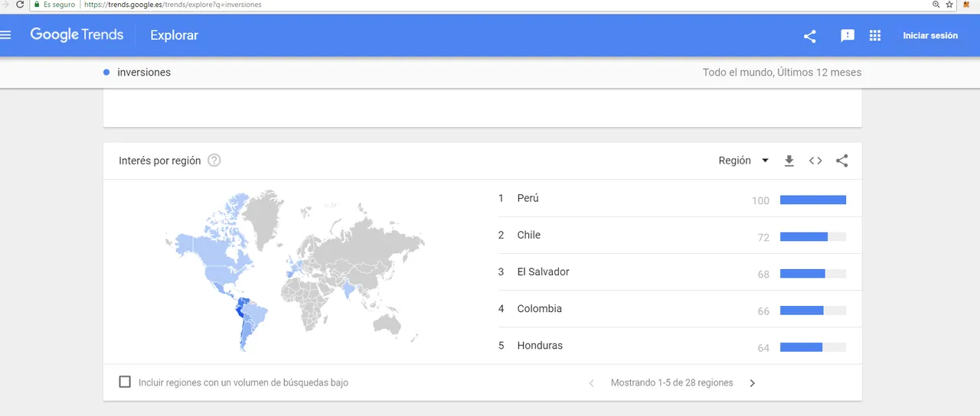Reload the page with browser refresh
980x416 pixels.
[x=20, y=5]
